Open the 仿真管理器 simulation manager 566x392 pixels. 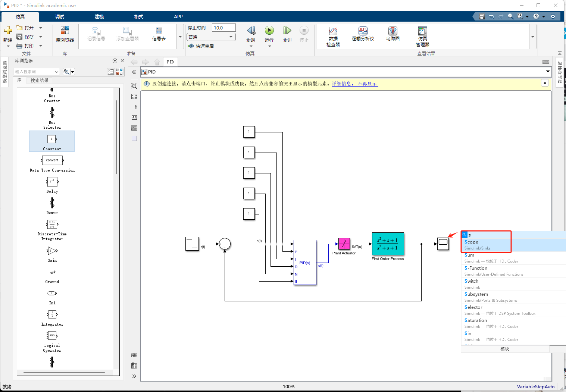[423, 37]
